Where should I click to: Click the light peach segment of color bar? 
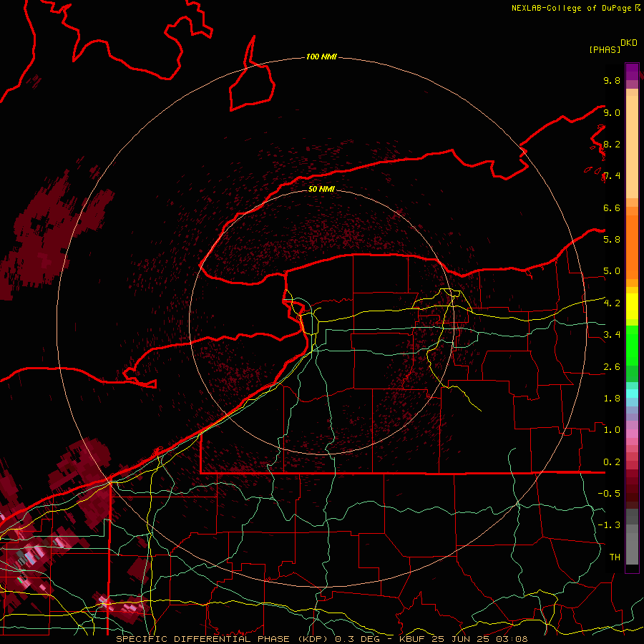click(632, 147)
